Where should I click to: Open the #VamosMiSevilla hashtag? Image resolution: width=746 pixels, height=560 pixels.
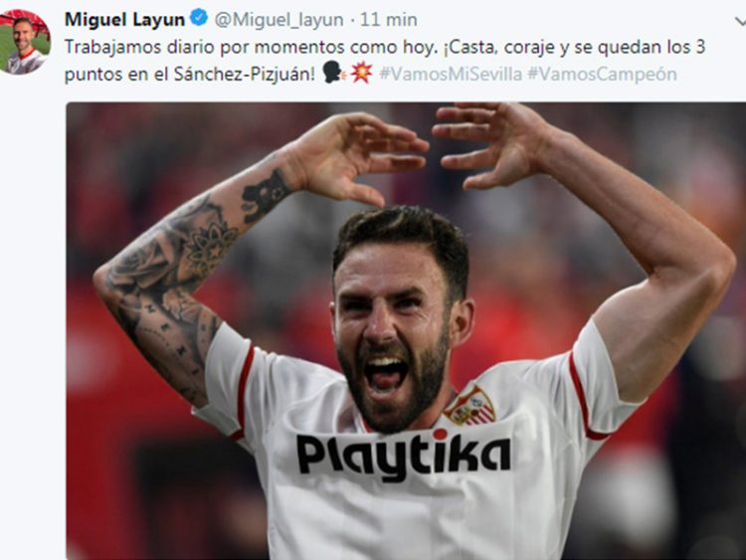tap(451, 74)
